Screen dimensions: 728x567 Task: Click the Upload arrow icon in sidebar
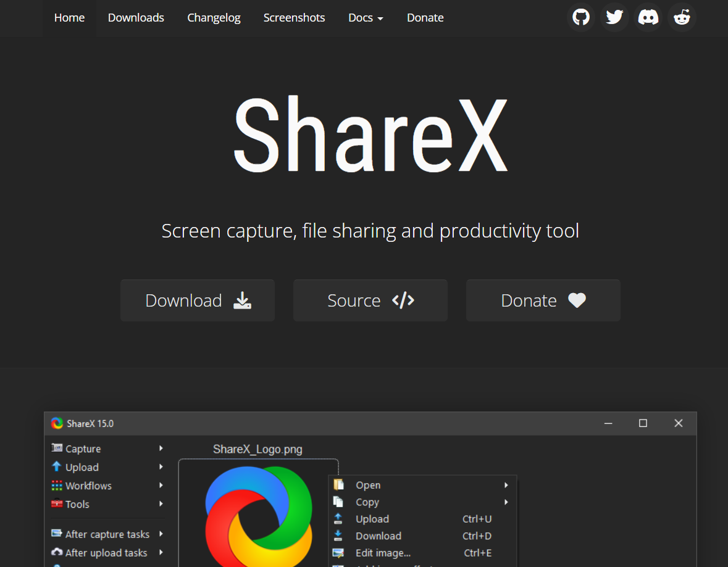tap(56, 467)
